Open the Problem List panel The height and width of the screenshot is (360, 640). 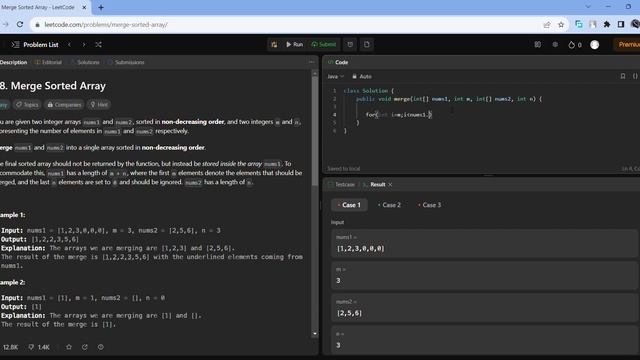pos(35,44)
